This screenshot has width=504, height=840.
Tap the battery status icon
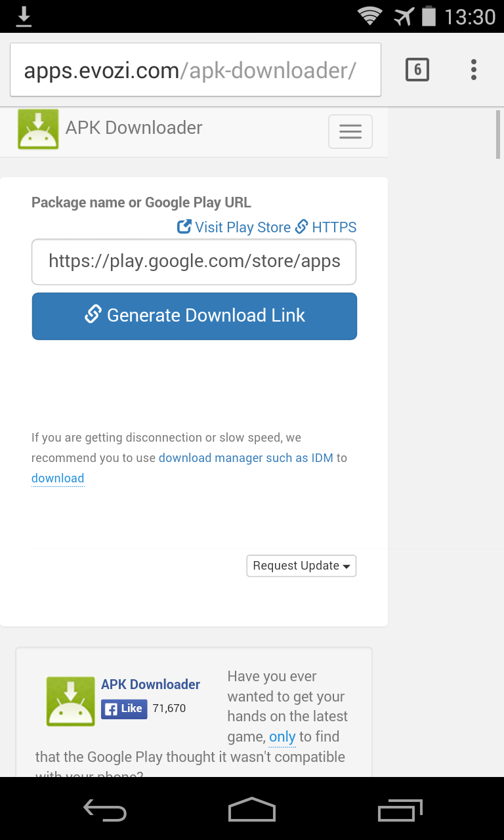point(429,16)
